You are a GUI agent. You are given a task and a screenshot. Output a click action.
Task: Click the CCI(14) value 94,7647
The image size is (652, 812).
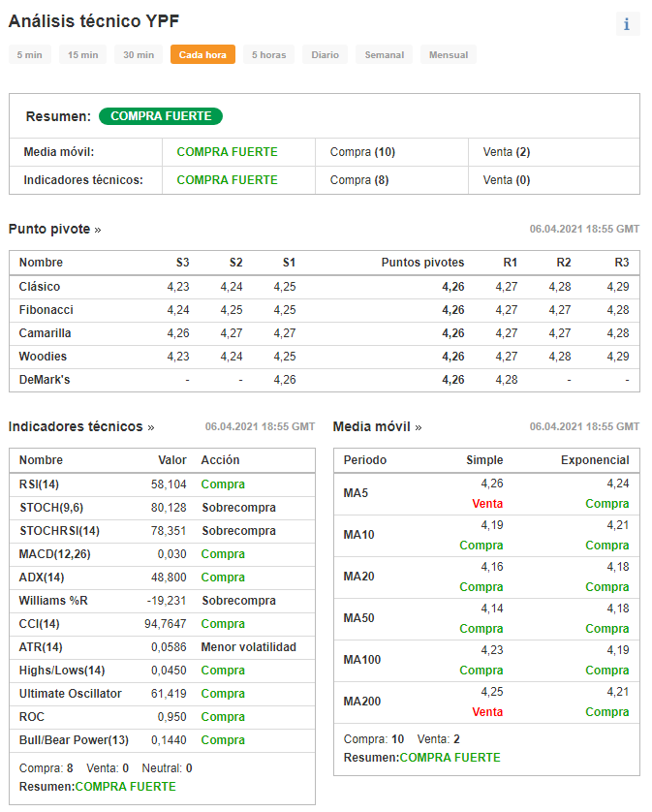pyautogui.click(x=166, y=623)
